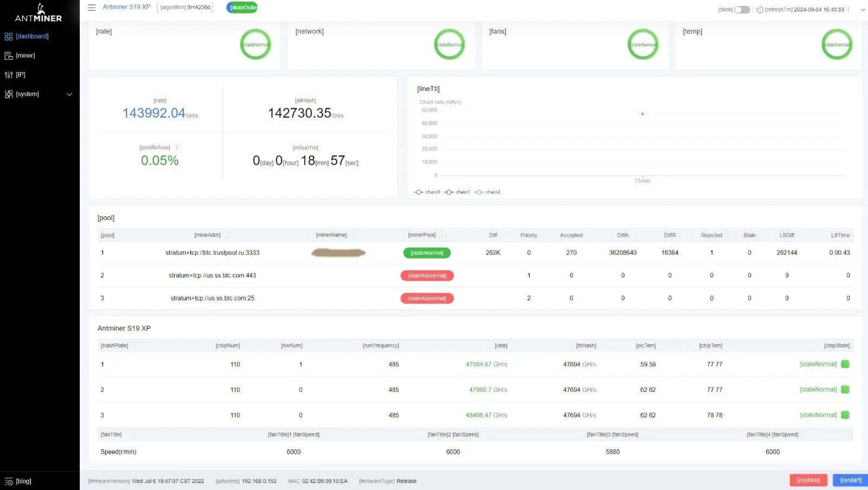Screen dimensions: 868x490
Task: Open the system menu item
Action: point(27,94)
